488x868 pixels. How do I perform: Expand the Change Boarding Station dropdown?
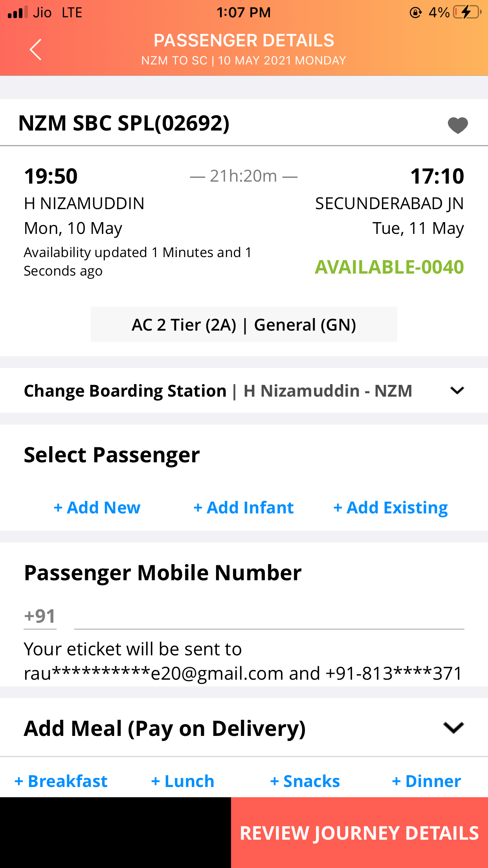tap(457, 390)
